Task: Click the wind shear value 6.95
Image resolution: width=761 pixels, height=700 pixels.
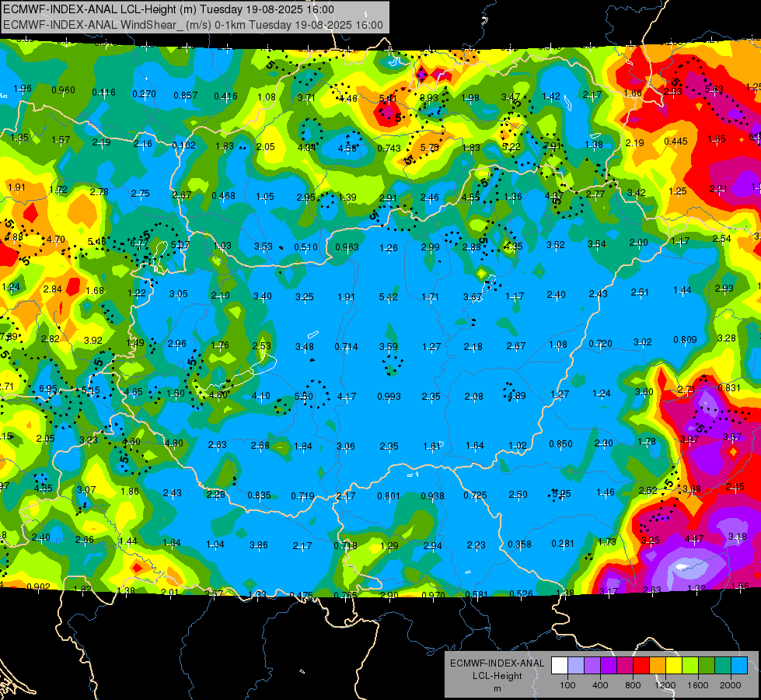Action: click(48, 389)
